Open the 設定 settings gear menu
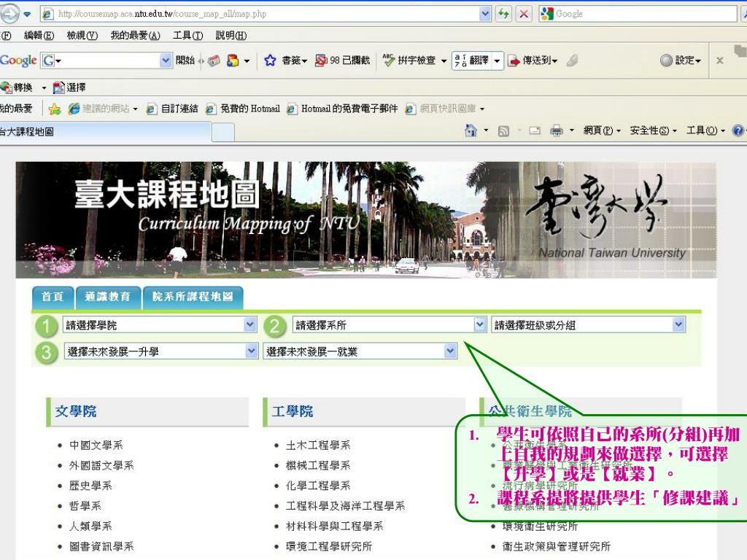The height and width of the screenshot is (560, 747). (x=681, y=61)
